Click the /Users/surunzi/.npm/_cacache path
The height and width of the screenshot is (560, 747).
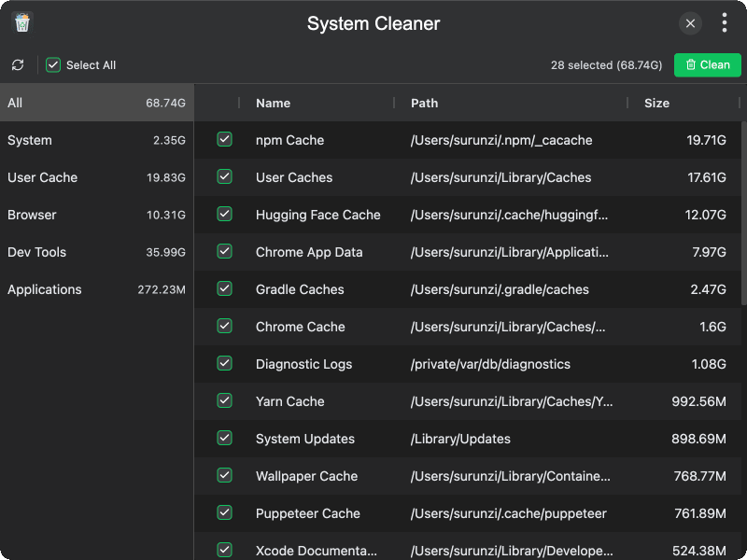coord(501,140)
